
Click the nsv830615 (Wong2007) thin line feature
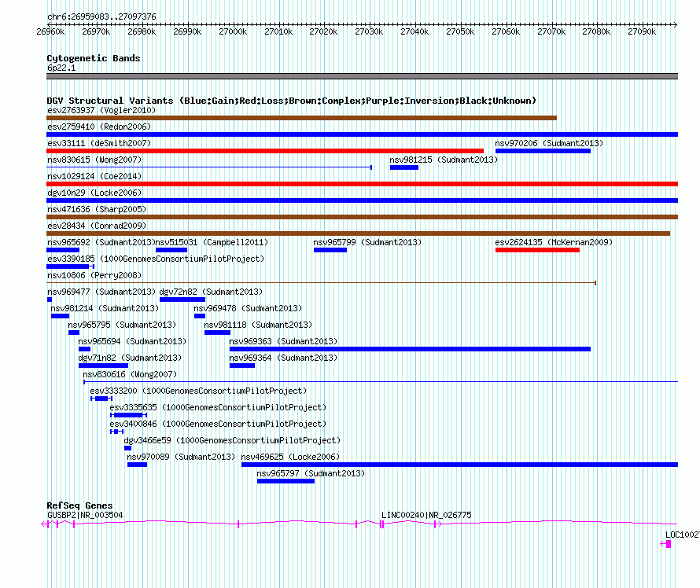pyautogui.click(x=209, y=167)
